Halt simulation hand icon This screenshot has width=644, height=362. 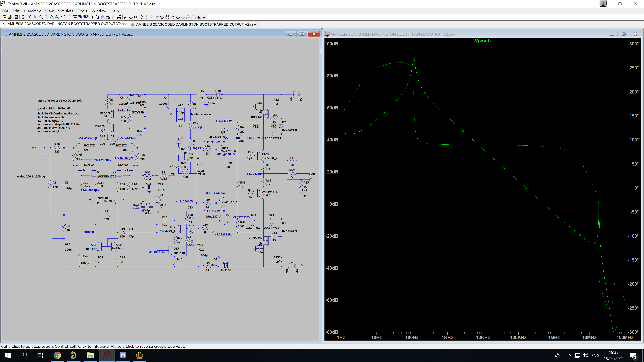pos(35,17)
